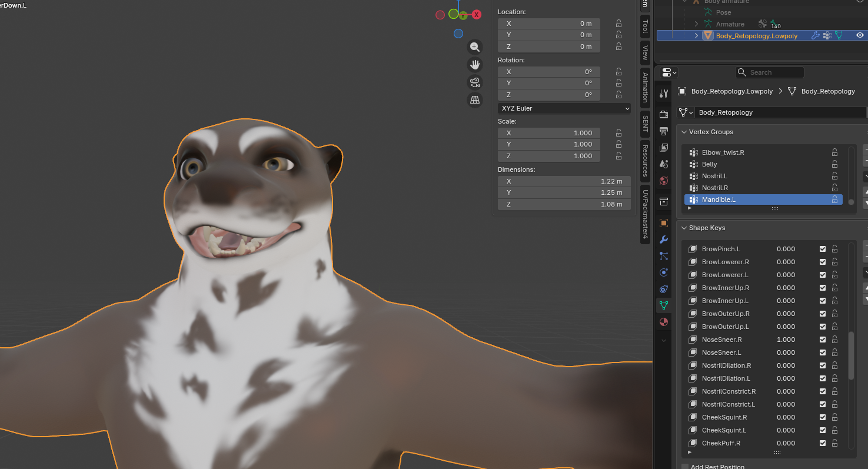Open the Particles properties tab icon
This screenshot has width=868, height=469.
click(x=664, y=256)
